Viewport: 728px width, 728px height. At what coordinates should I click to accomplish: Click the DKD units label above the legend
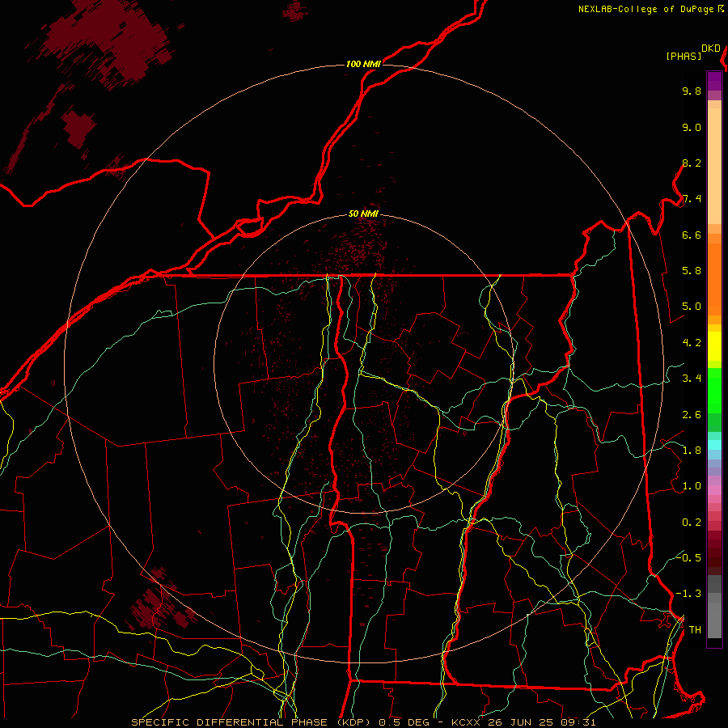[x=711, y=49]
